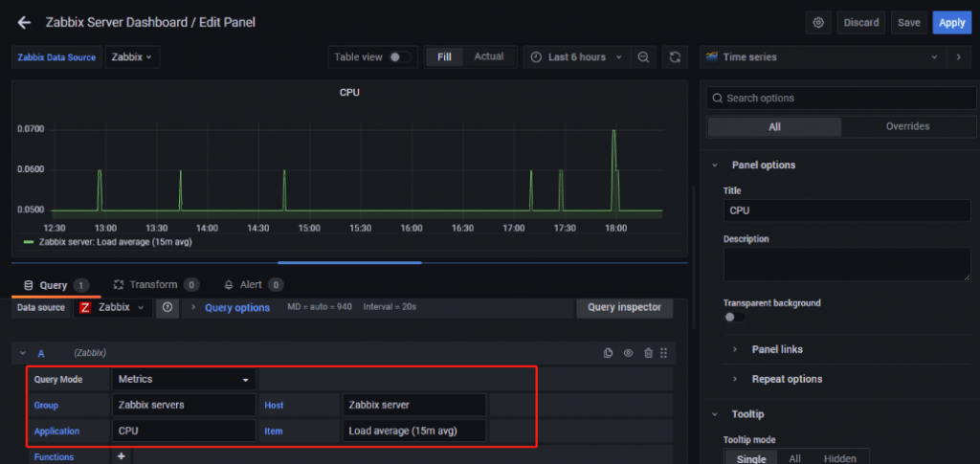Duplicate query A with copy icon

(608, 353)
